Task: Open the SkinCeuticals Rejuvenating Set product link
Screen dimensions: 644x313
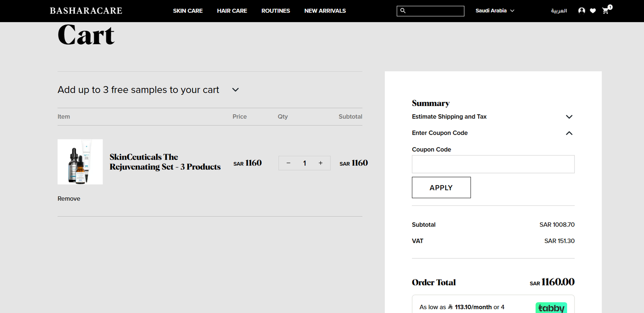Action: [x=165, y=162]
